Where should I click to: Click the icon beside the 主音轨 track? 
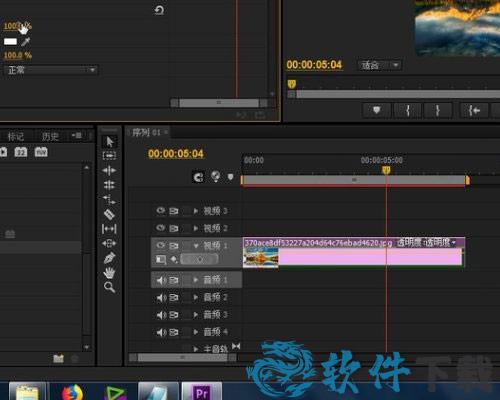[236, 346]
